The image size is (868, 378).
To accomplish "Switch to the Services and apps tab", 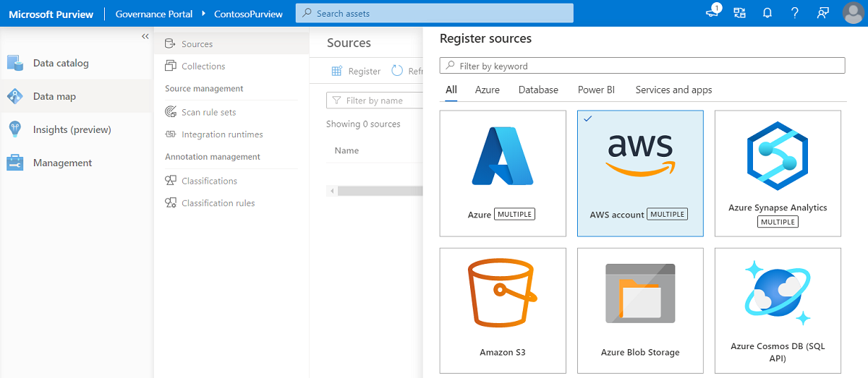I will click(673, 90).
